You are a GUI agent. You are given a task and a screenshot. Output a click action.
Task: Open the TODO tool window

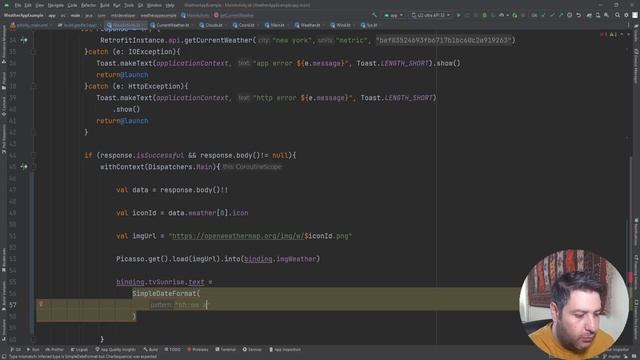point(173,349)
